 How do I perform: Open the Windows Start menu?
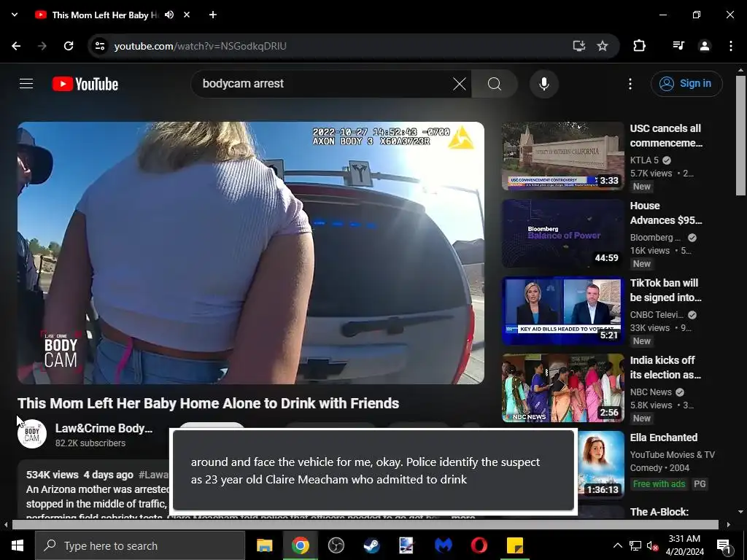click(18, 545)
